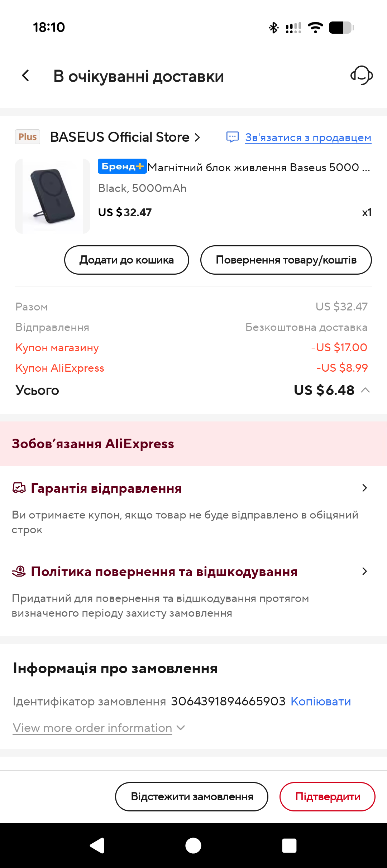Viewport: 387px width, 868px height.
Task: Open the power bank product thumbnail
Action: pos(53,196)
